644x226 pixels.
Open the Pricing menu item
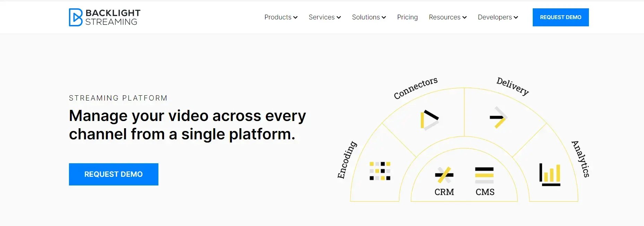[407, 17]
